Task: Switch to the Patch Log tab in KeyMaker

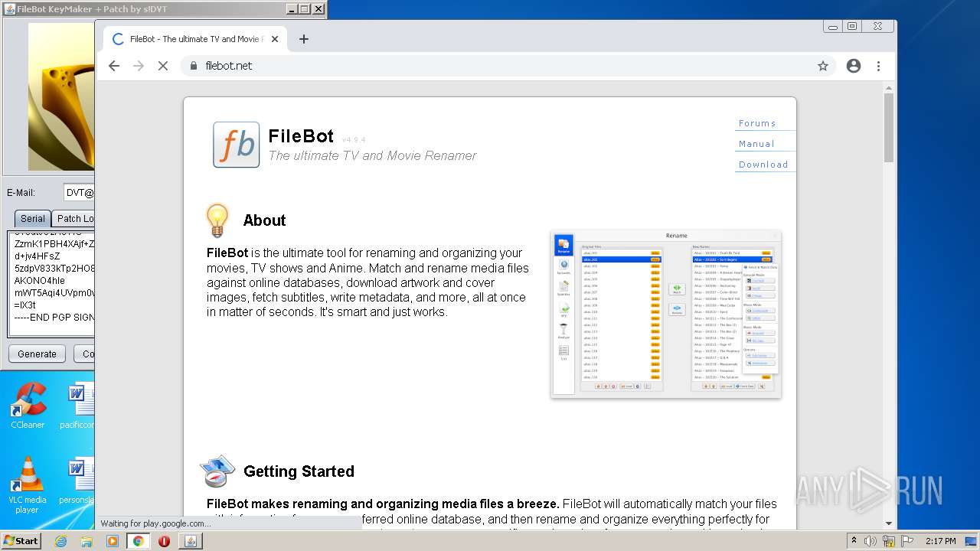Action: 74,218
